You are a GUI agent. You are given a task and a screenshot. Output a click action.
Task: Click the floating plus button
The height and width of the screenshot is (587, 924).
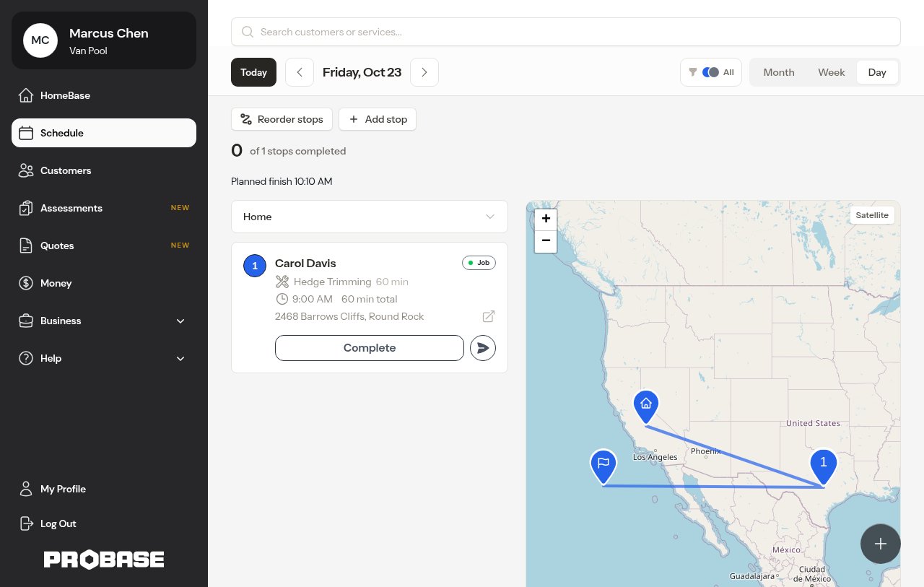coord(881,544)
